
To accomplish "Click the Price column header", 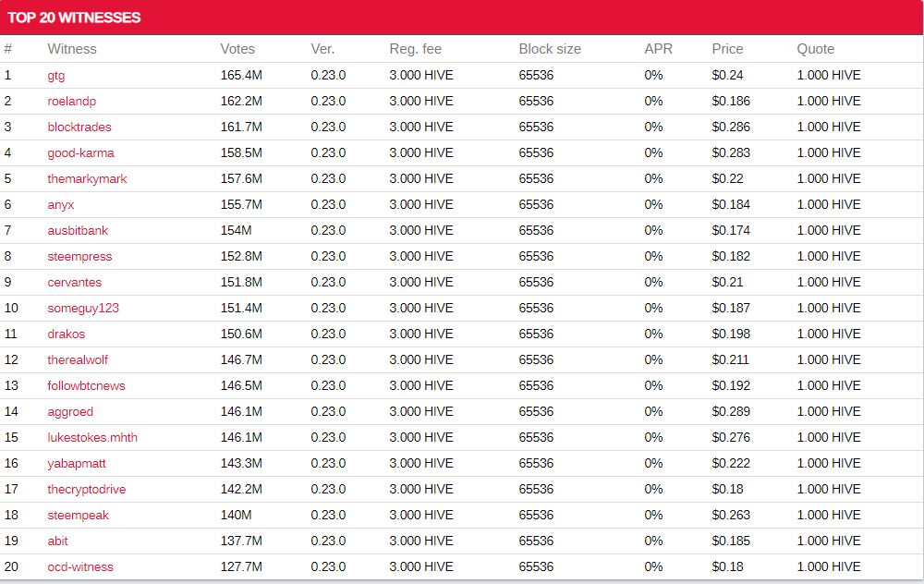I will tap(727, 50).
